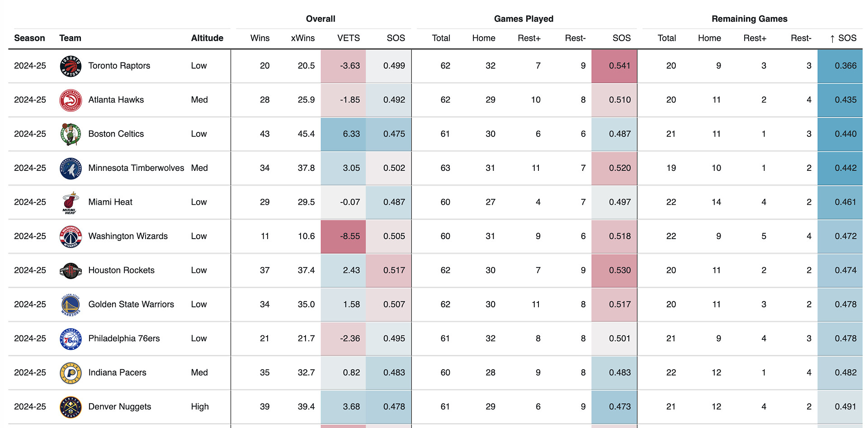Click Washington Wizards VETS cell -8.55
Viewport: 868px width, 428px height.
click(x=344, y=236)
